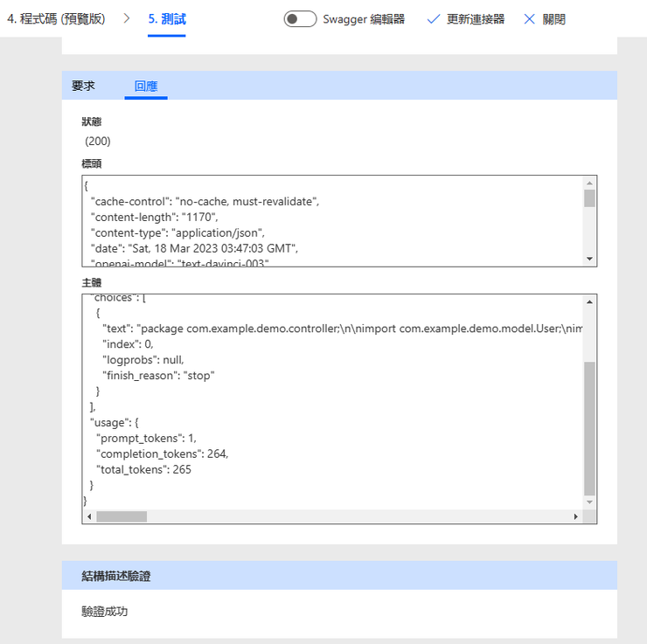Image resolution: width=647 pixels, height=644 pixels.
Task: Click inside the 主體 response body text
Action: tap(332, 402)
